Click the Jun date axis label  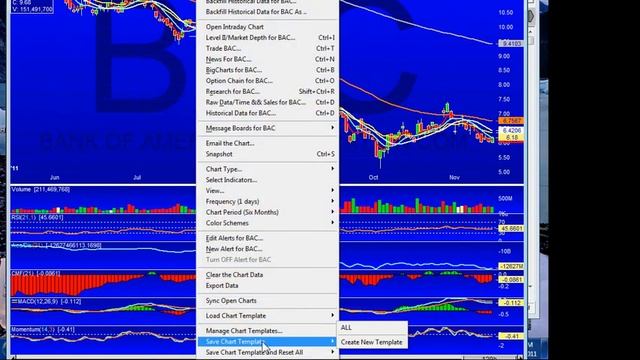(x=55, y=178)
